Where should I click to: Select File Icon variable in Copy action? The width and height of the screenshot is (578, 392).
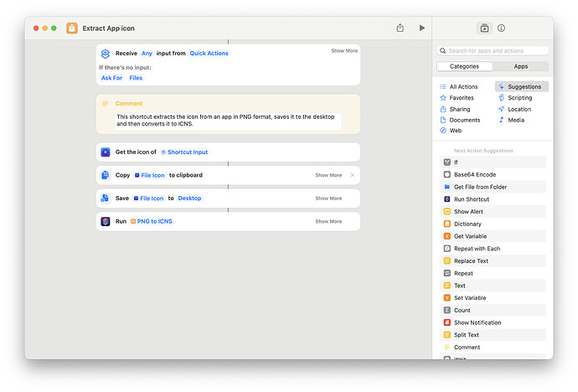(149, 175)
